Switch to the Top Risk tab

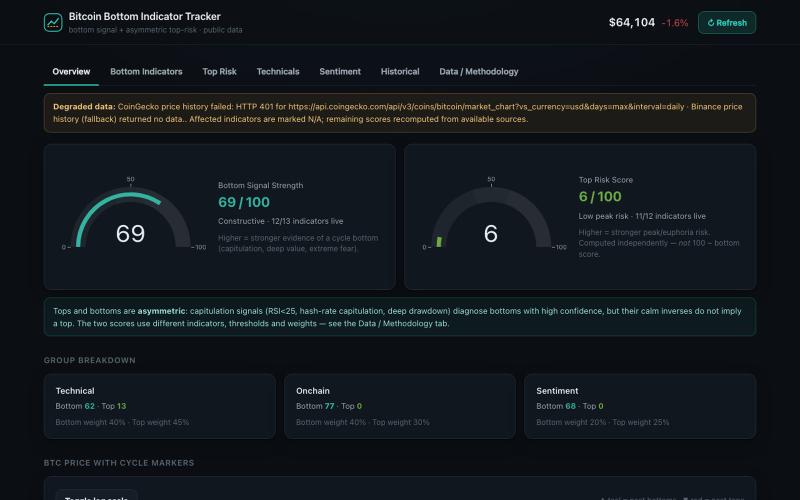pos(219,71)
